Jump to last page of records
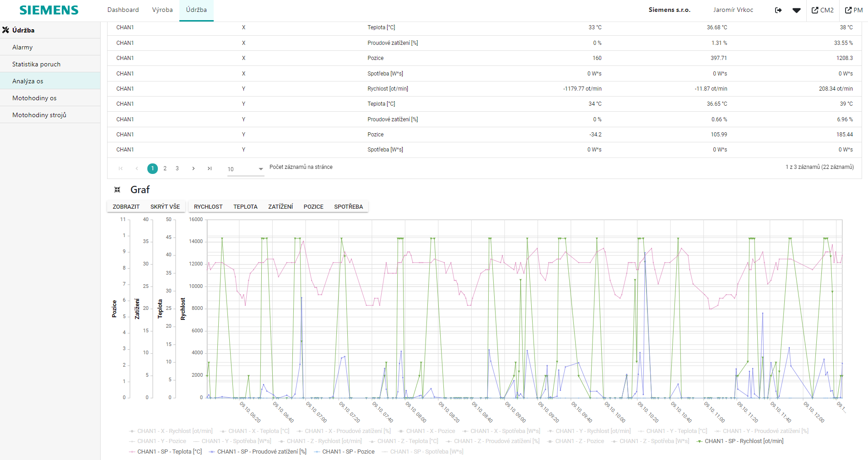Screen dimensions: 868x460 coord(210,168)
